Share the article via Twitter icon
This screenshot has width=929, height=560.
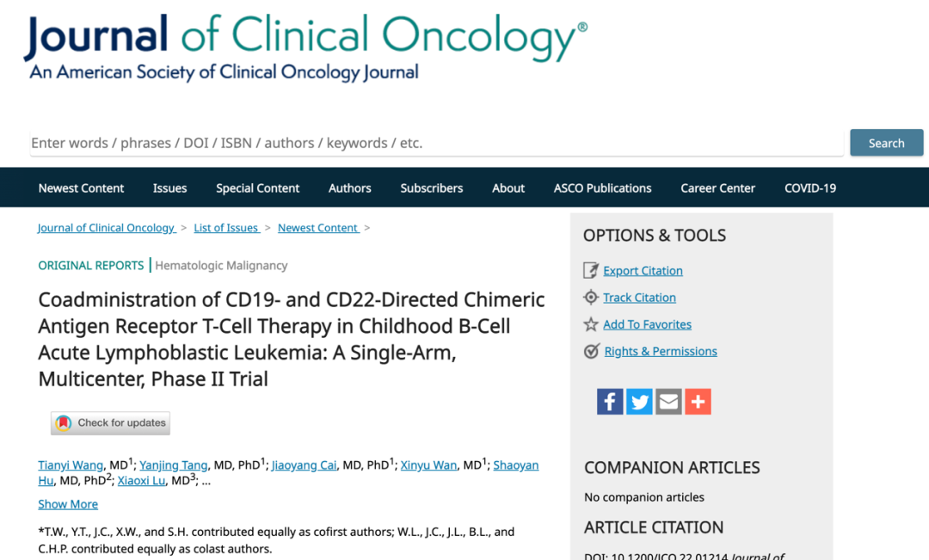[639, 402]
